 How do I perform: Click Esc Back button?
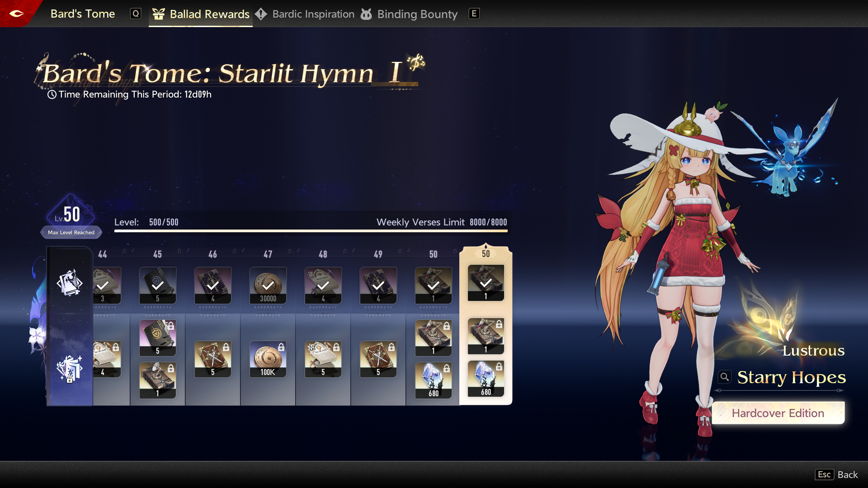pyautogui.click(x=836, y=474)
